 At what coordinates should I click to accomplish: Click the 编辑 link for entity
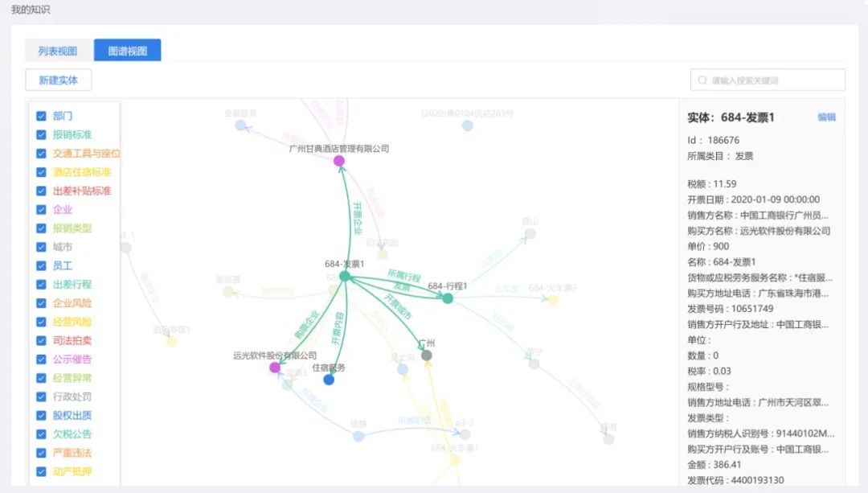826,117
